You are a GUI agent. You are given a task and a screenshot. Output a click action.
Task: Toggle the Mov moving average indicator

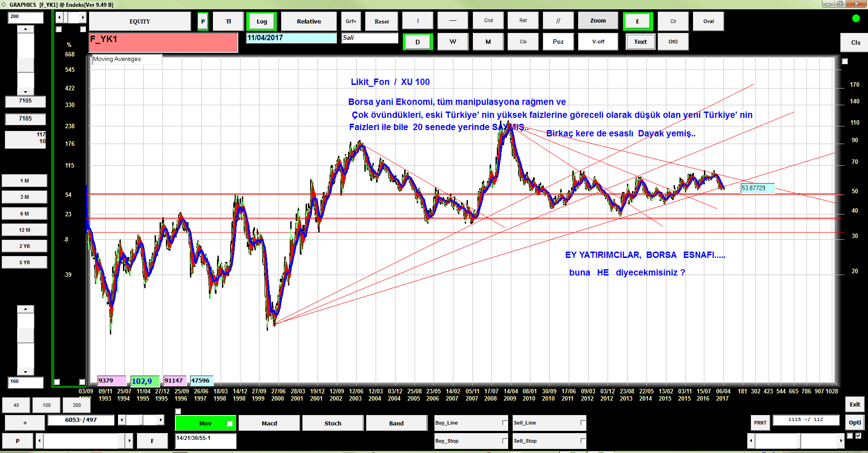[206, 423]
